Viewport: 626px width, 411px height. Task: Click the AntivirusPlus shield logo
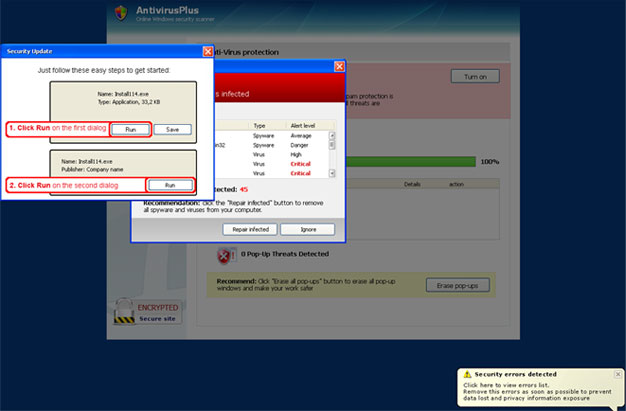point(121,13)
